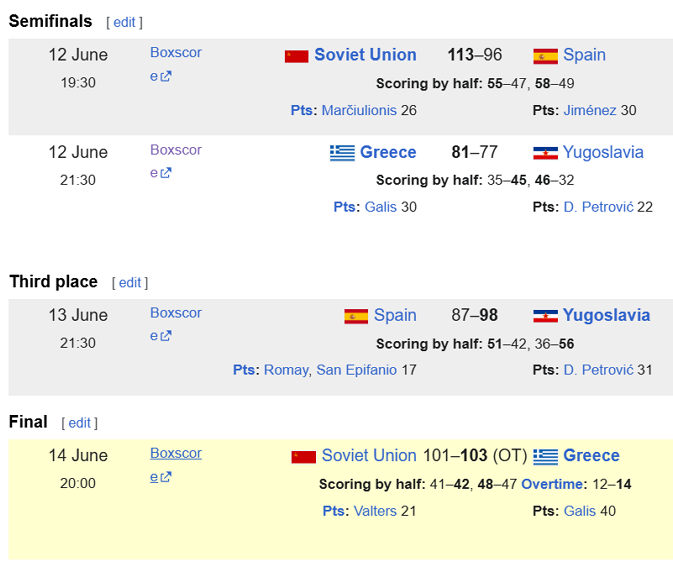Click Greece flag icon in second semifinal

tap(342, 153)
